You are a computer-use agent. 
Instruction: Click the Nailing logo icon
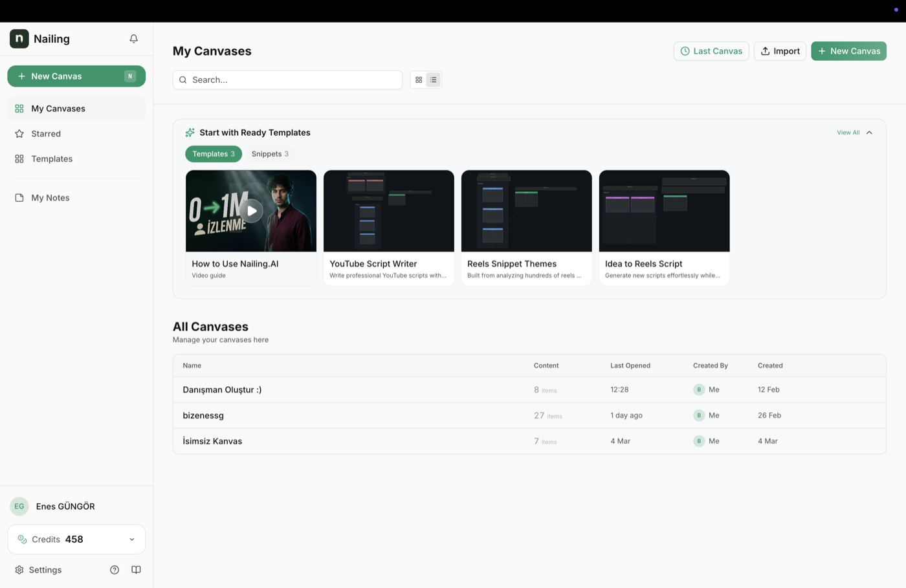[x=19, y=39]
